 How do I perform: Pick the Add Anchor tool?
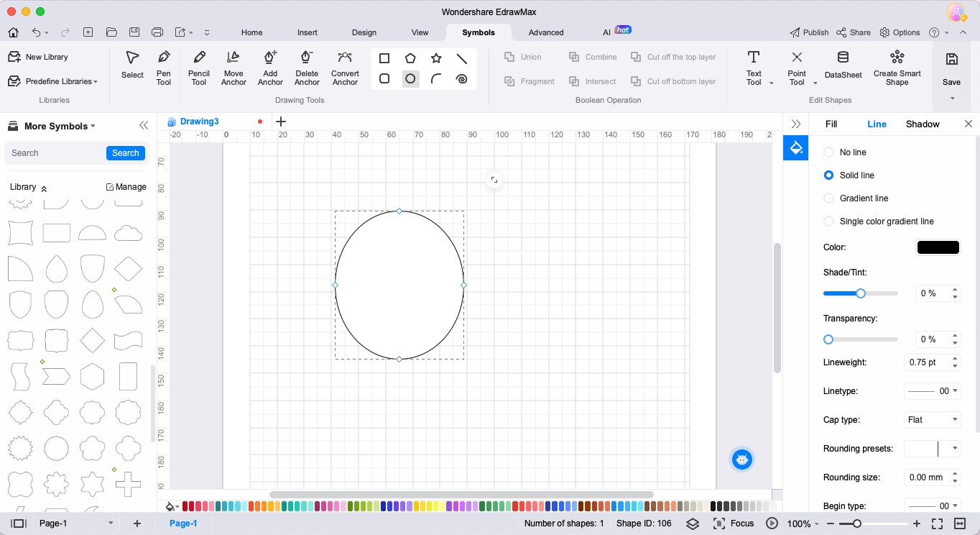[270, 68]
